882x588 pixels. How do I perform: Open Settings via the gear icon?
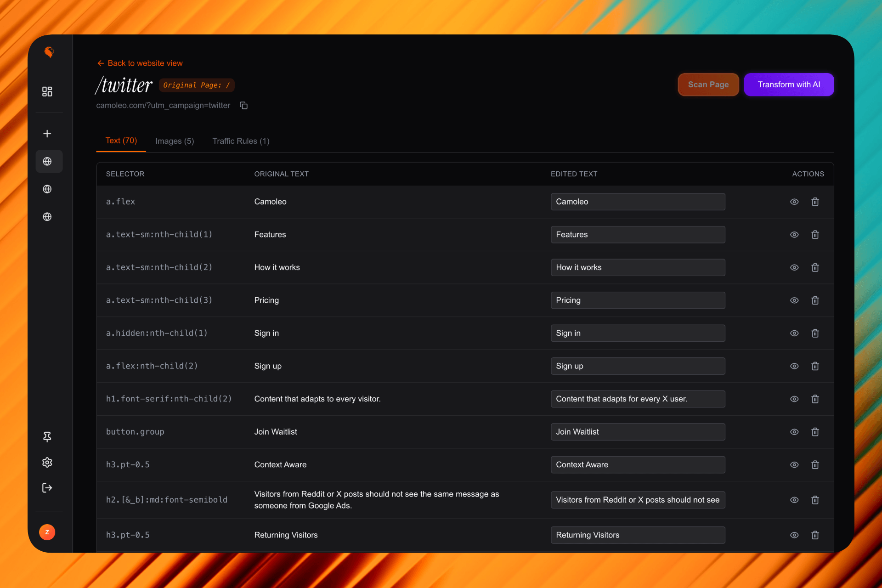click(47, 463)
